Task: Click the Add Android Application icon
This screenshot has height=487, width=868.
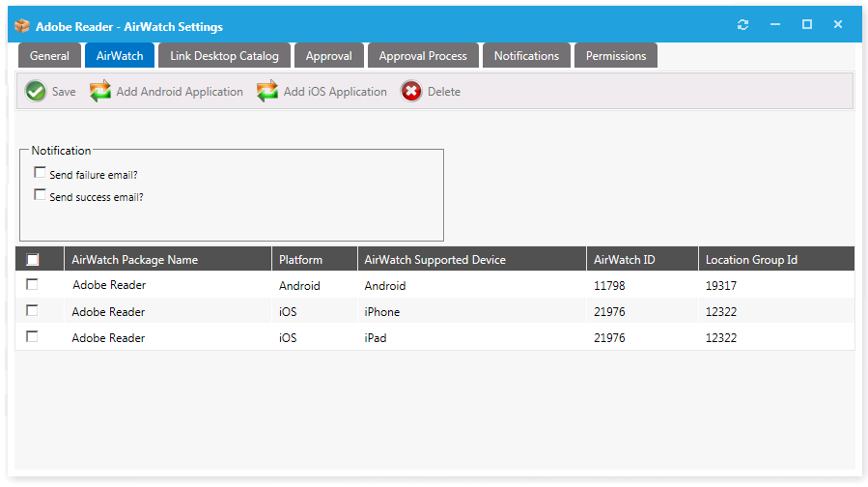Action: 101,92
